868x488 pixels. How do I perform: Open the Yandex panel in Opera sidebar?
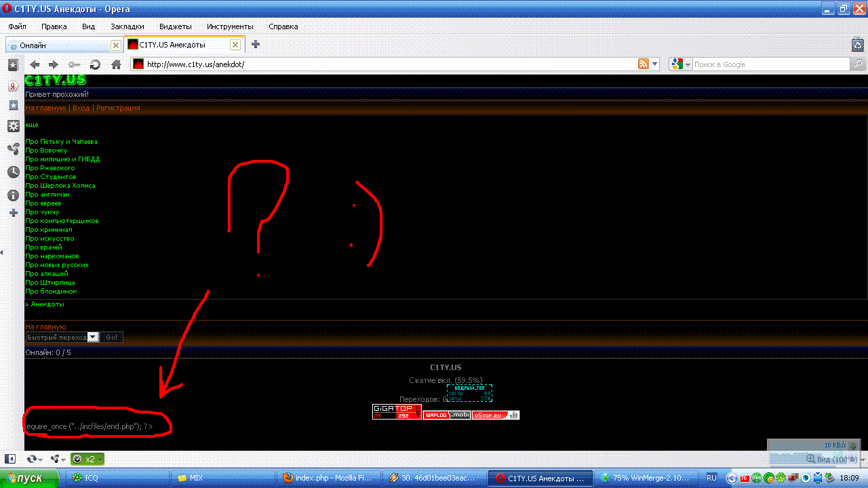(x=12, y=86)
